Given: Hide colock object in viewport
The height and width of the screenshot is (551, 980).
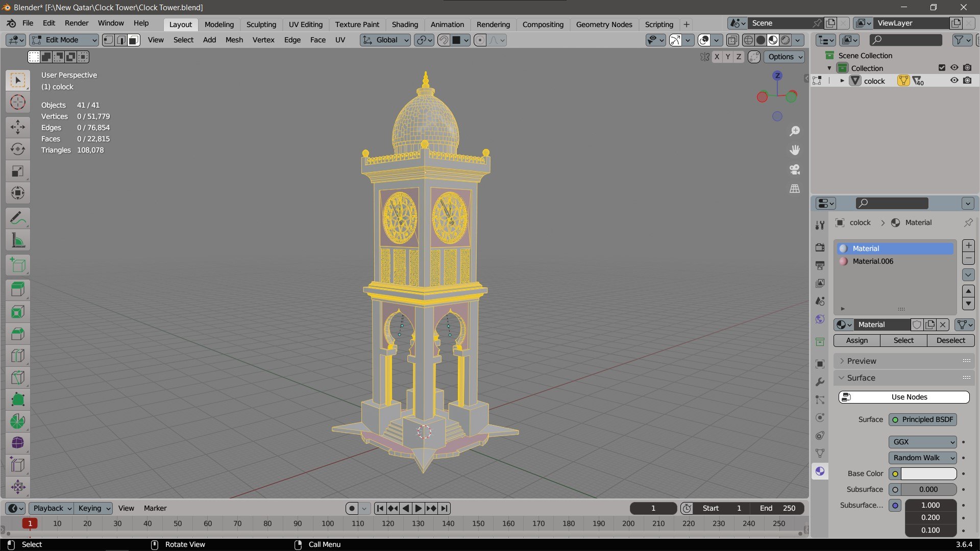Looking at the screenshot, I should point(954,81).
